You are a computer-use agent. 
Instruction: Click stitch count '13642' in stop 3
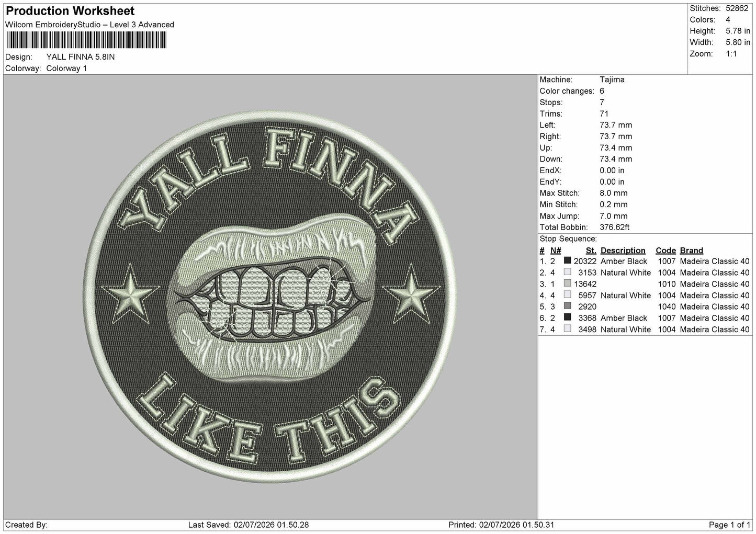585,284
